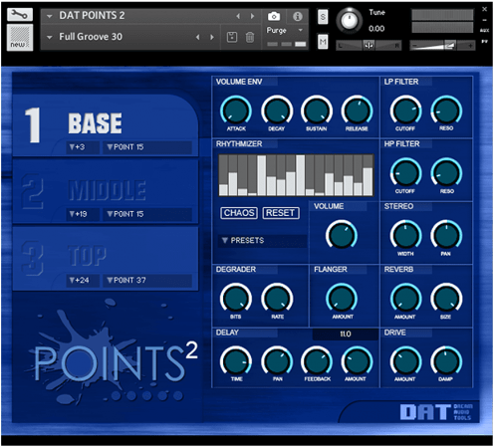Toggle the Solo S button
The image size is (494, 448).
323,17
